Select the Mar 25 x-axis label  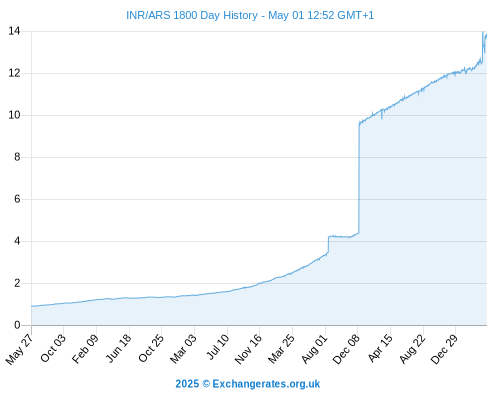pos(281,348)
